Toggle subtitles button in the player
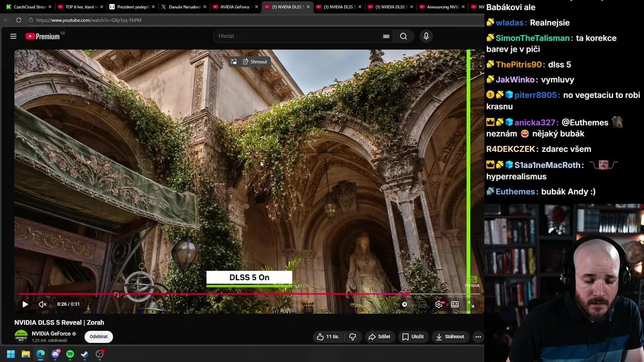This screenshot has height=362, width=644. pyautogui.click(x=422, y=304)
